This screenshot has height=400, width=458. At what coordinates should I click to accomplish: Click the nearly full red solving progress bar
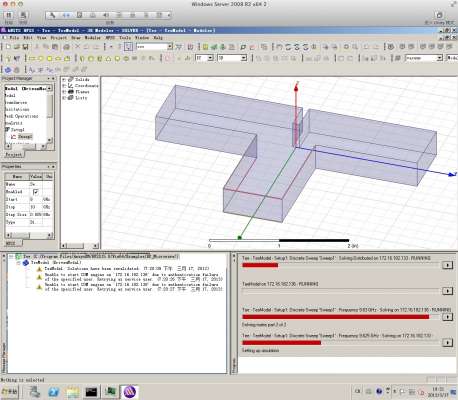click(x=336, y=317)
